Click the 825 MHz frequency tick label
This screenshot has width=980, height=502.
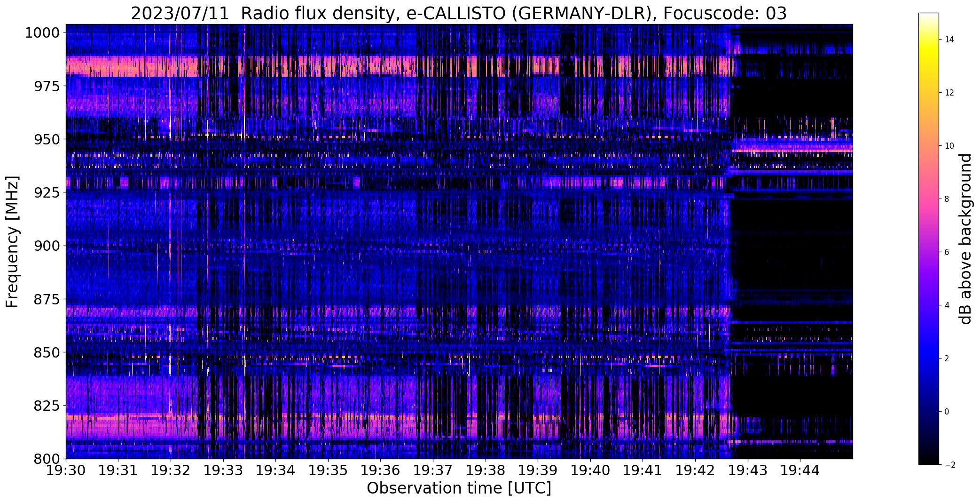tap(47, 405)
